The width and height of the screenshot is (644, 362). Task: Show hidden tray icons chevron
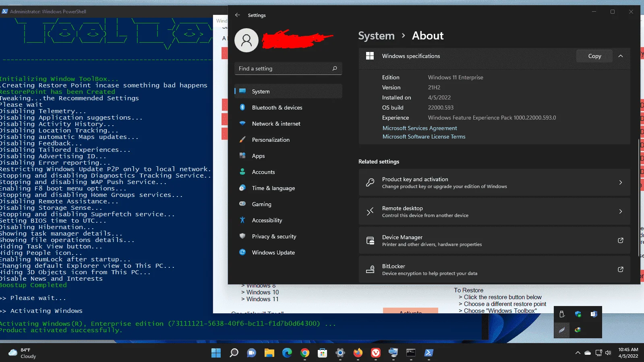tap(578, 353)
